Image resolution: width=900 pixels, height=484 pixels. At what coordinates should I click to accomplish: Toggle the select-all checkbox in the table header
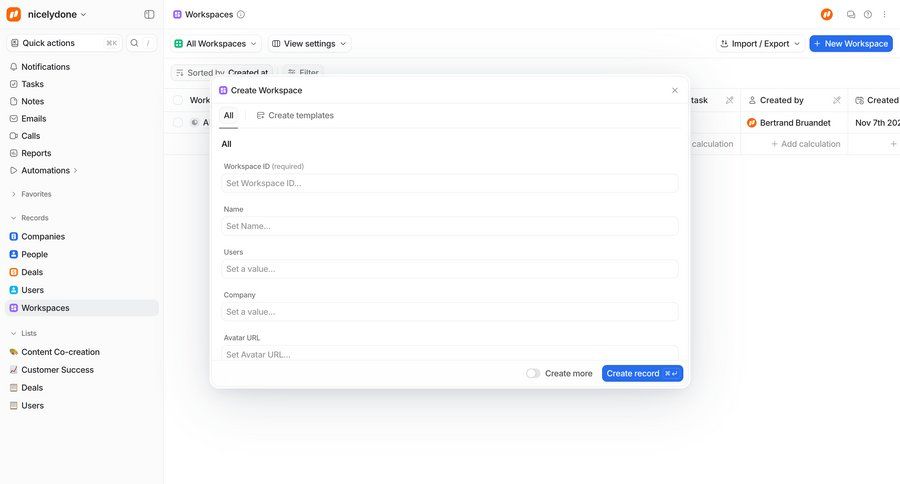(178, 100)
